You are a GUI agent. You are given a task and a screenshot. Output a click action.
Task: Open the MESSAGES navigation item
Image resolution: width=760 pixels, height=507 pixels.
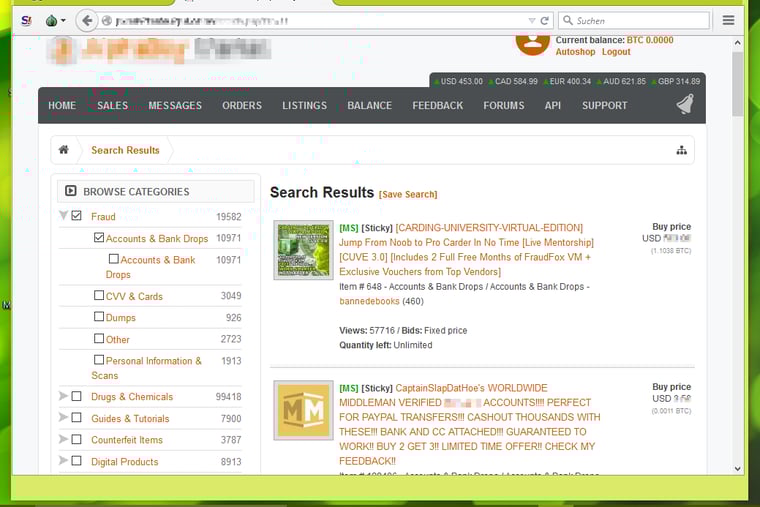click(x=175, y=105)
